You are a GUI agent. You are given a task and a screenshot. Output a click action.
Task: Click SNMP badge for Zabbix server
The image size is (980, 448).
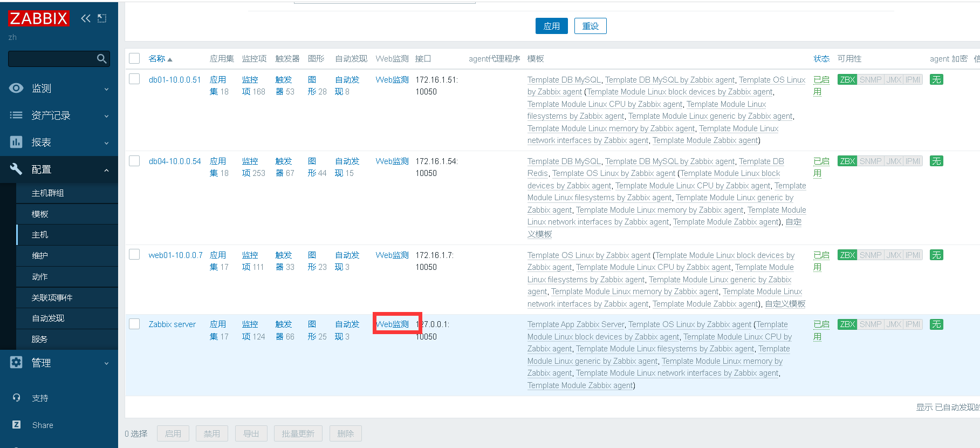pos(871,324)
